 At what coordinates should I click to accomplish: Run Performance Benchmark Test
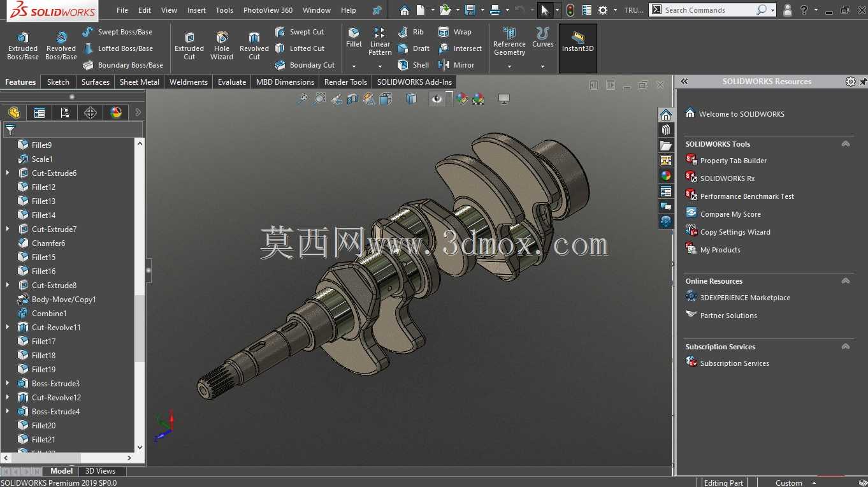point(740,196)
